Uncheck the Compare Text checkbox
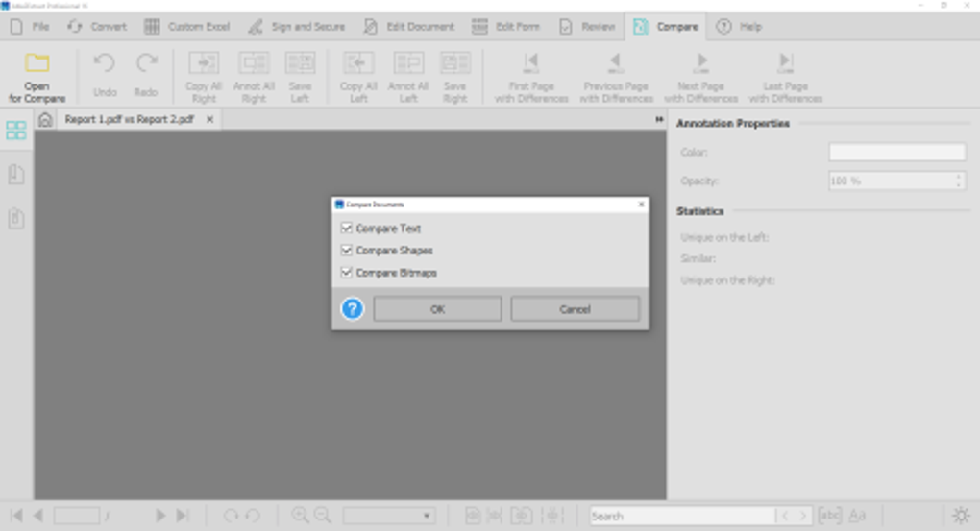Viewport: 980px width, 531px height. point(347,229)
